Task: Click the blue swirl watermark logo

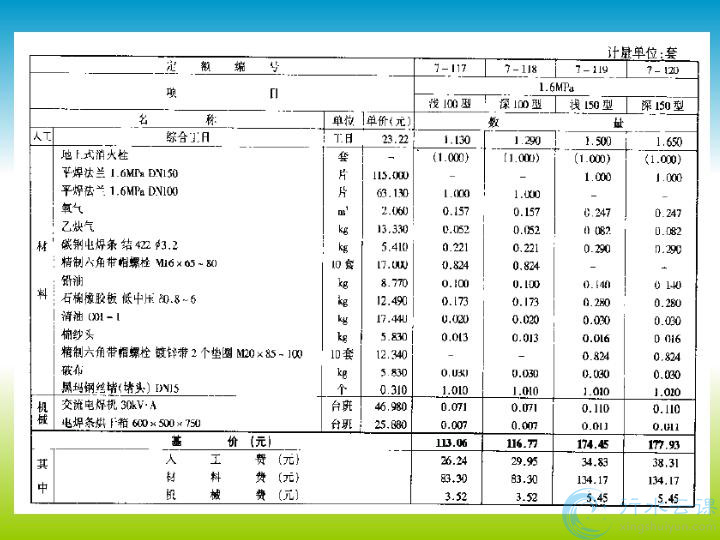Action: pyautogui.click(x=588, y=514)
